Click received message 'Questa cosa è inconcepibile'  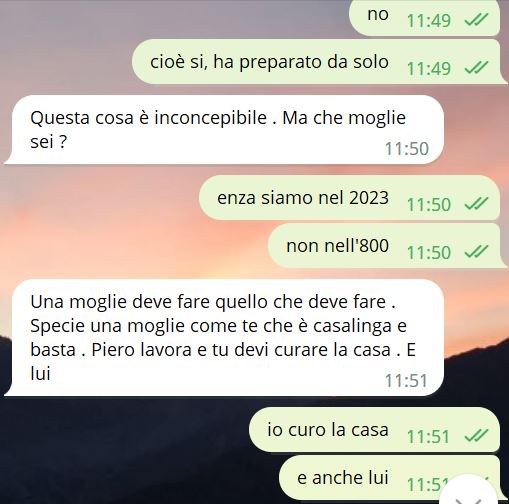point(224,130)
